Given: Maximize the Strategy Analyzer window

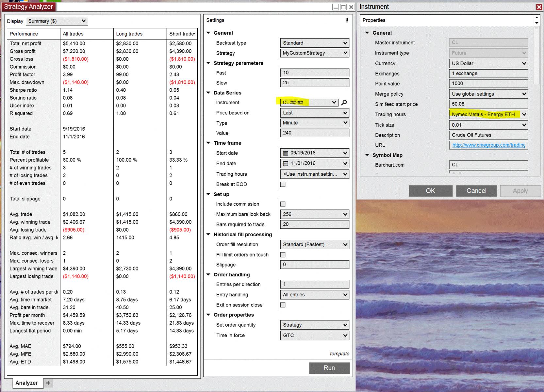Looking at the screenshot, I should click(x=343, y=7).
